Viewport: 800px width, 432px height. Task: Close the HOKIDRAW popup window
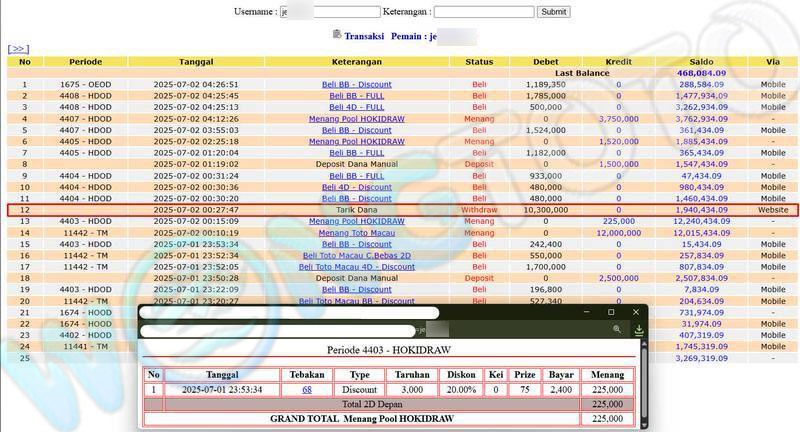[636, 312]
